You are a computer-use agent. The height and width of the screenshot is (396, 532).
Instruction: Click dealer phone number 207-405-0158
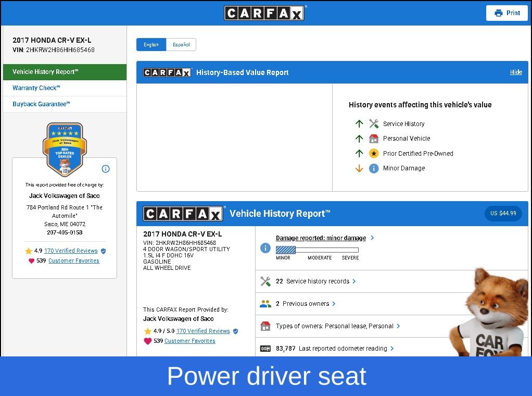65,232
